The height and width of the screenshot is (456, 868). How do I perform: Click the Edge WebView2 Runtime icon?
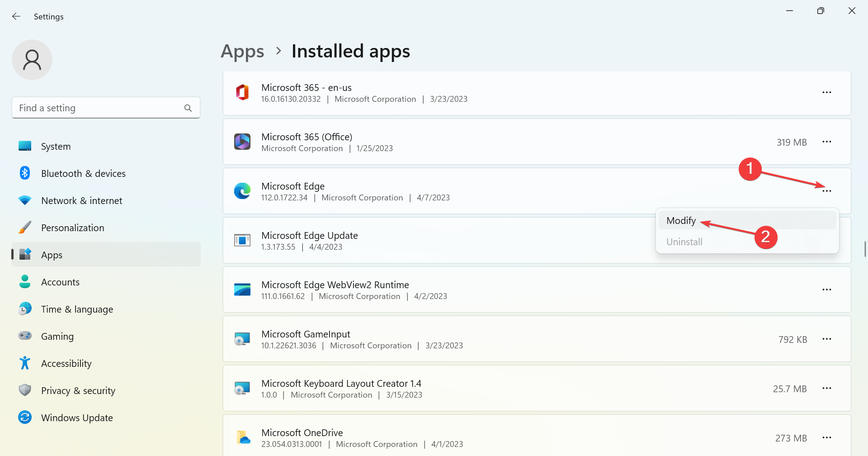click(x=242, y=290)
